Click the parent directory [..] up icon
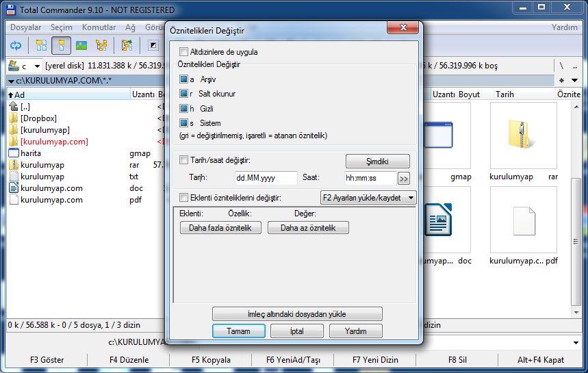 coord(14,107)
